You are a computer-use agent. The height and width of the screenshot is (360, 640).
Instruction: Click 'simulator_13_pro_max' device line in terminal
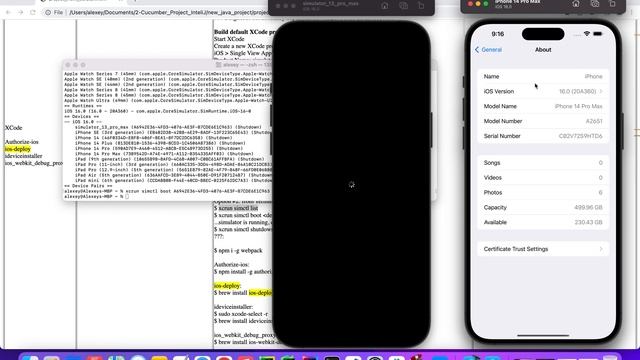(x=168, y=127)
